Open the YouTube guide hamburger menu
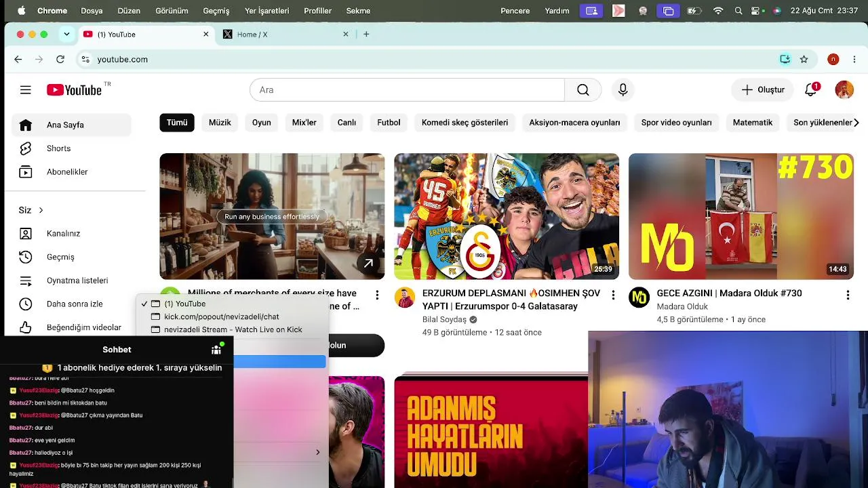868x488 pixels. coord(26,90)
